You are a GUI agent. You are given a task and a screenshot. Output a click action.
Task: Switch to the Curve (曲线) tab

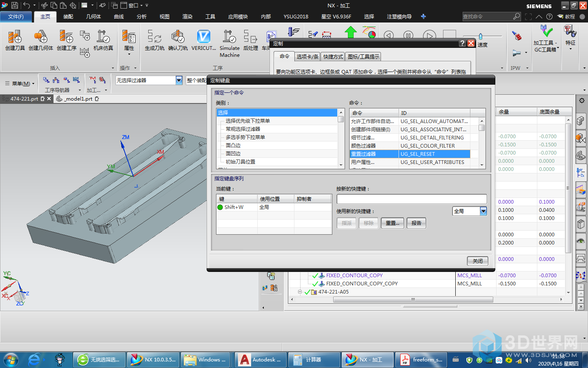pyautogui.click(x=119, y=17)
